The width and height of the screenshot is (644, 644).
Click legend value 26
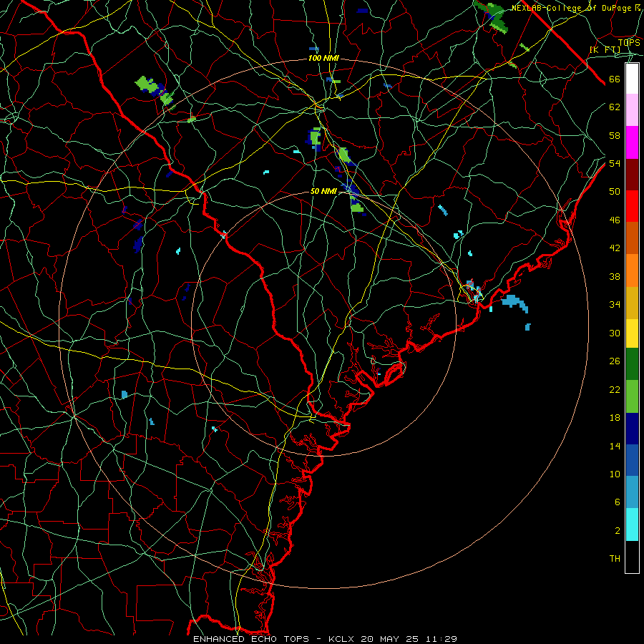[x=615, y=361]
